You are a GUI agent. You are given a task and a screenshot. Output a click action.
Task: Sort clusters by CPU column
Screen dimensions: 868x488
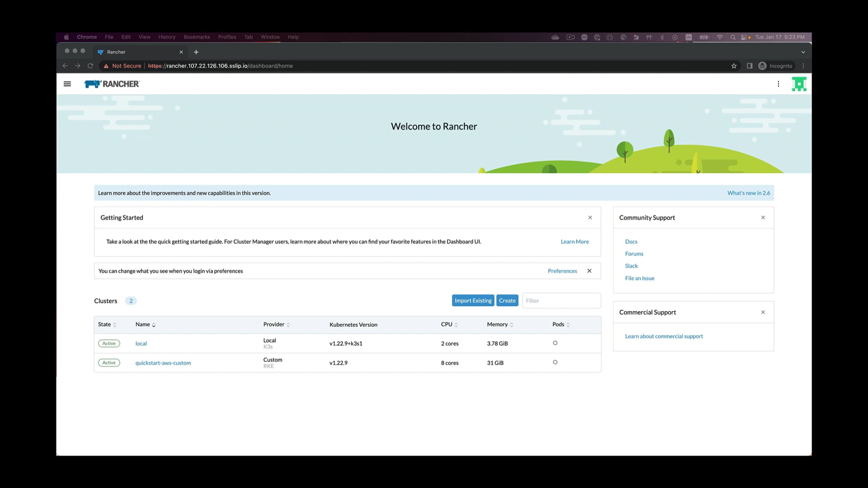450,325
